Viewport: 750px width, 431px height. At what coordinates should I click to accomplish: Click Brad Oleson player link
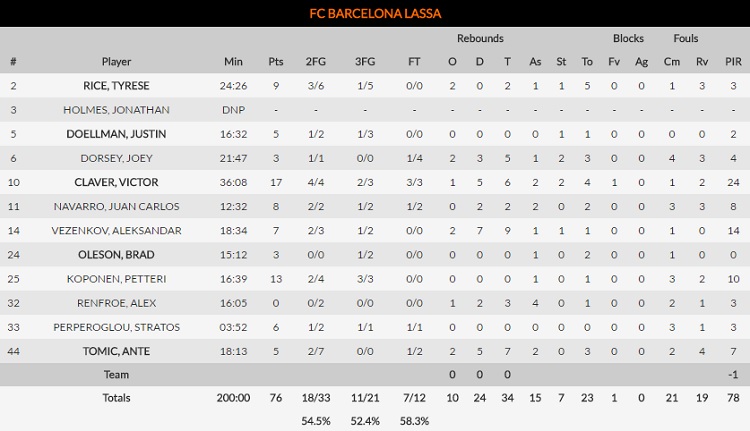[116, 254]
